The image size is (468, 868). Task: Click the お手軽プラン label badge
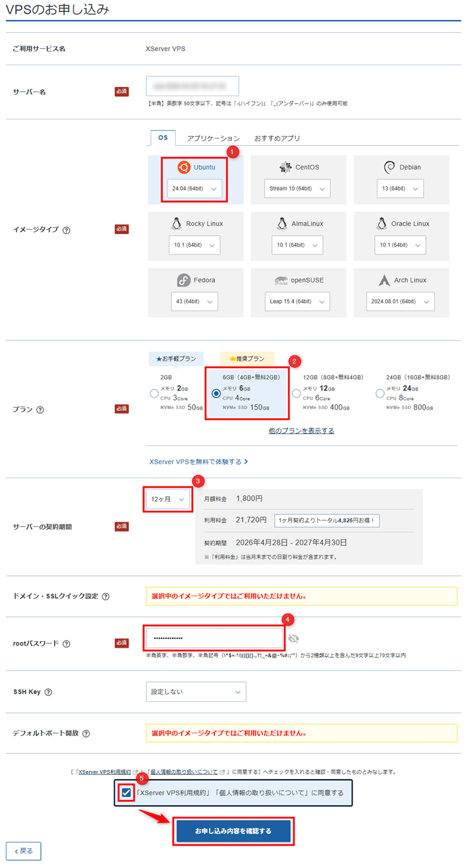pos(177,359)
